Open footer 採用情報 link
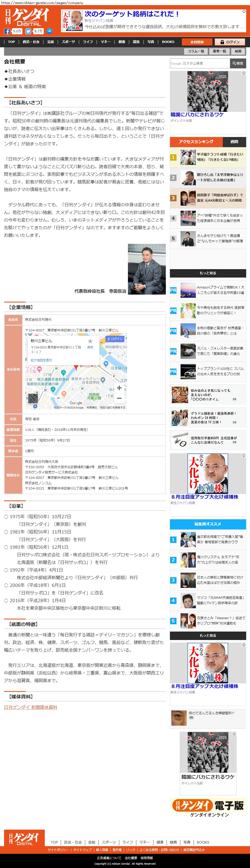The width and height of the screenshot is (250, 868). (x=147, y=858)
